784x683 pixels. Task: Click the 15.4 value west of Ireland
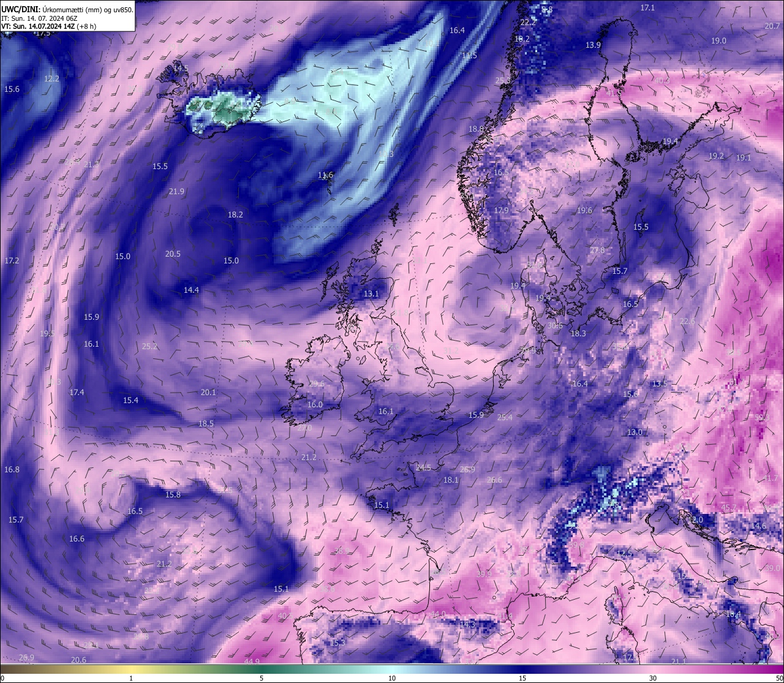click(130, 400)
